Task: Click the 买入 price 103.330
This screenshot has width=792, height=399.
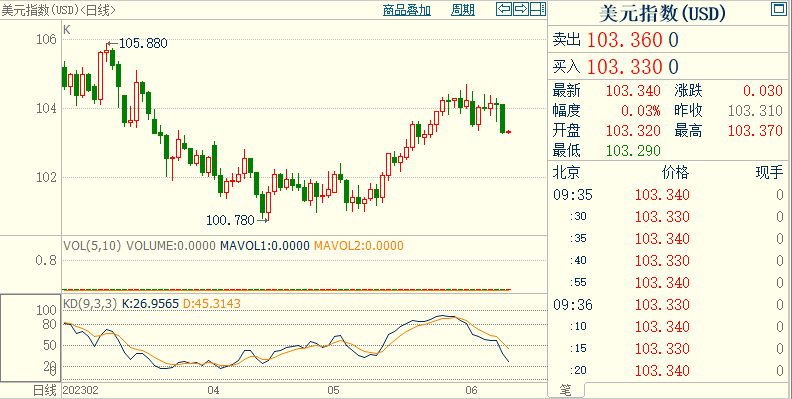Action: 624,67
